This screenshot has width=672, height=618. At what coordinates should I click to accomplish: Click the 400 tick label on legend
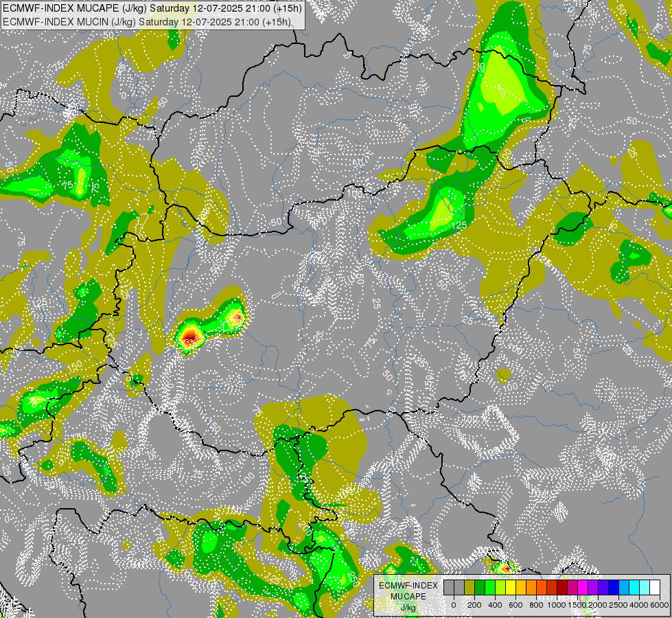pos(495,605)
